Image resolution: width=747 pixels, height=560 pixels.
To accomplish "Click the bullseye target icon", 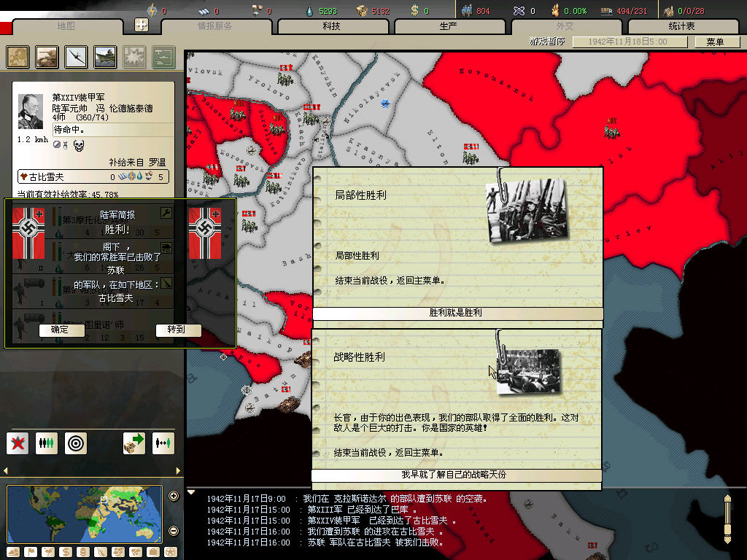I will coord(76,443).
